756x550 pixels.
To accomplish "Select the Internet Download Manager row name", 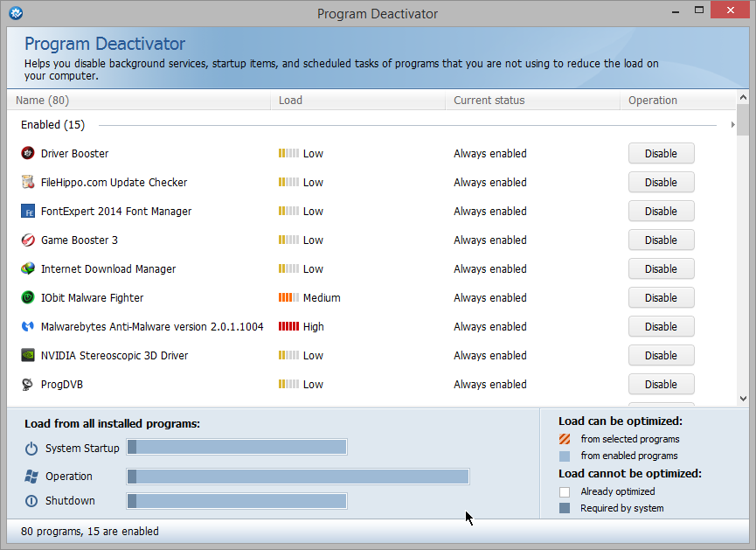I will (108, 268).
